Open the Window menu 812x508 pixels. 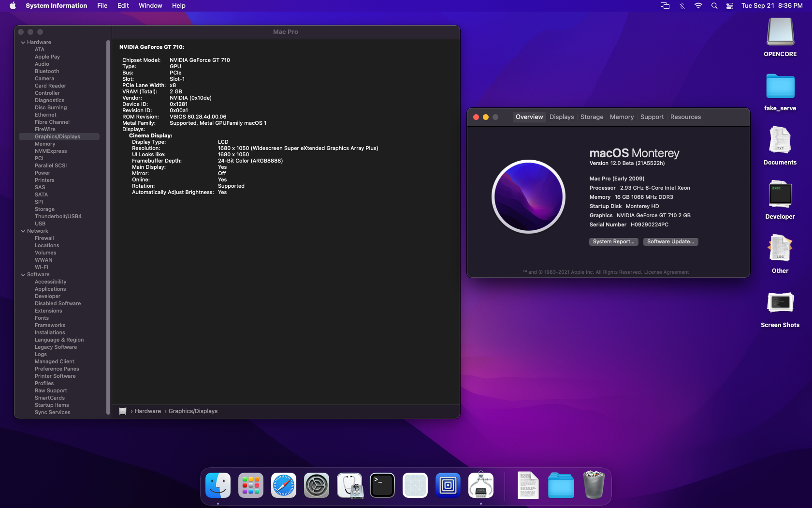[x=150, y=5]
